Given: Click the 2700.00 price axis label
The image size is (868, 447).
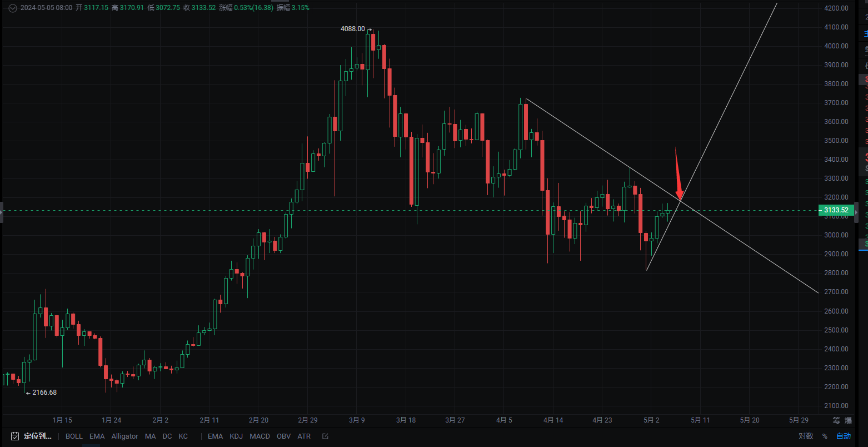Looking at the screenshot, I should tap(836, 292).
